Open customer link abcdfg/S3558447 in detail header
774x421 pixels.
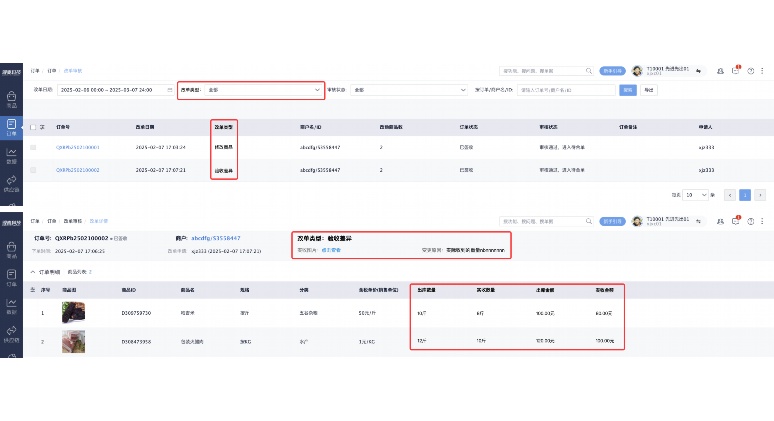pos(216,238)
